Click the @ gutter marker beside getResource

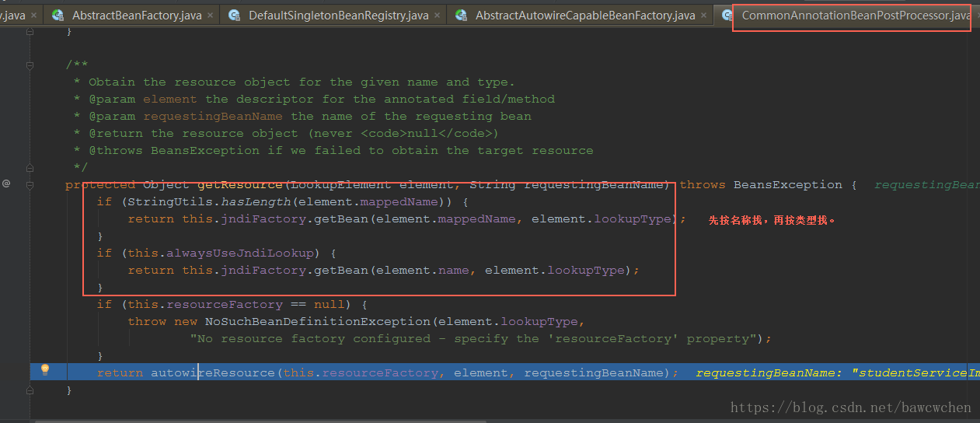[x=6, y=184]
